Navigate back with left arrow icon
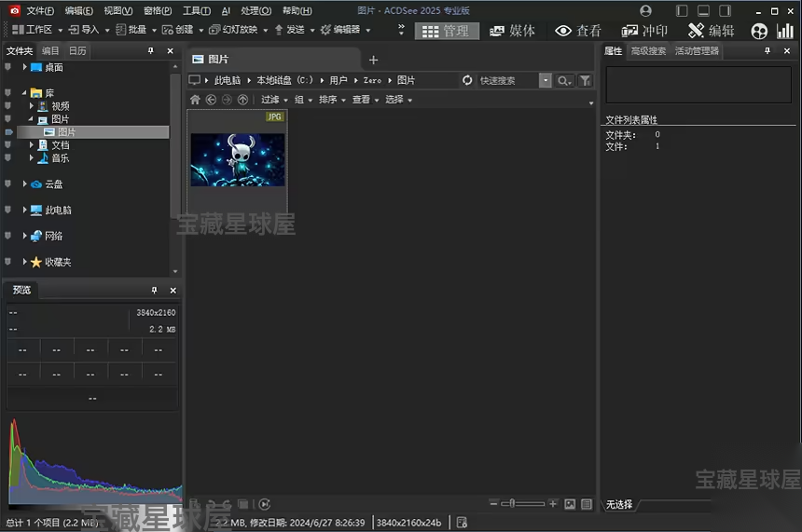The width and height of the screenshot is (802, 532). point(211,100)
